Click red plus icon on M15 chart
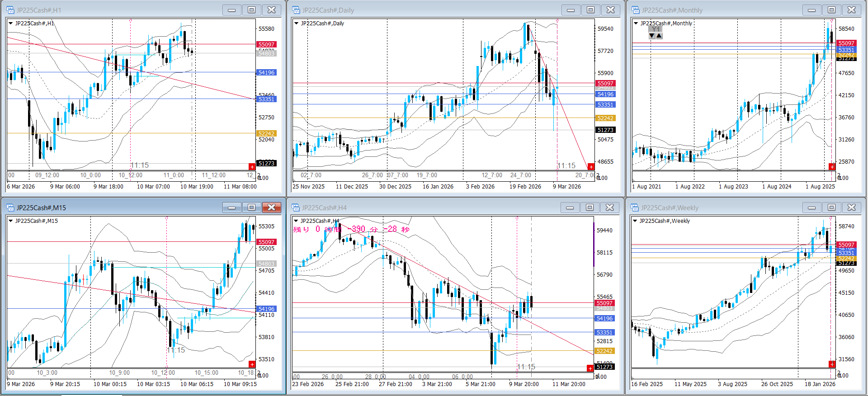Screen dimensions: 868x396 coord(252,364)
